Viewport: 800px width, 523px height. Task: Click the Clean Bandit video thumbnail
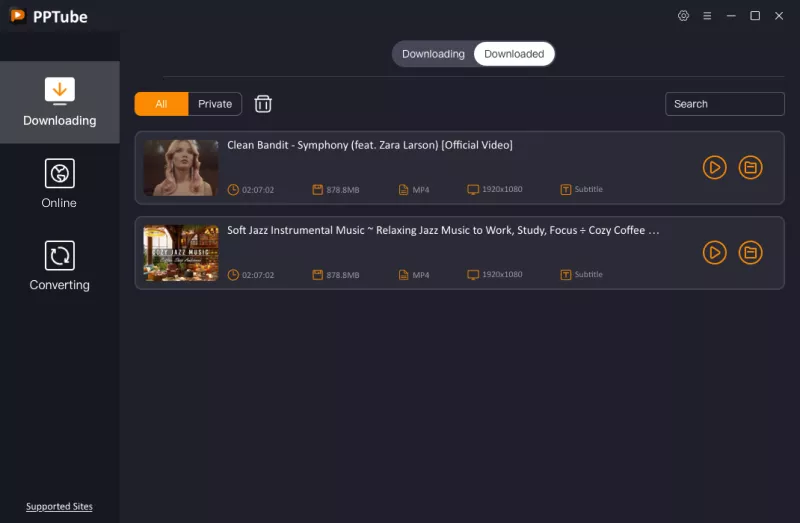(181, 168)
